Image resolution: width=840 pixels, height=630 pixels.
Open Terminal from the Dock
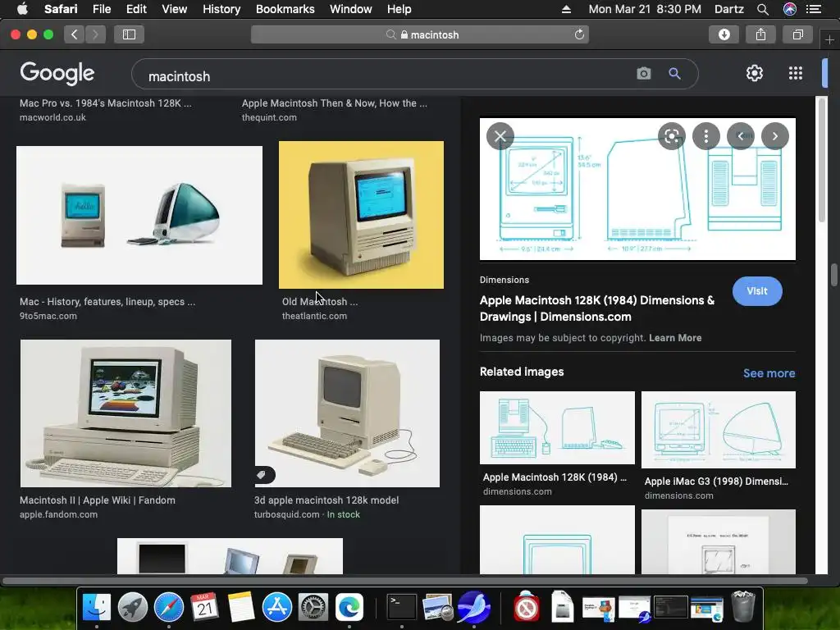tap(402, 608)
